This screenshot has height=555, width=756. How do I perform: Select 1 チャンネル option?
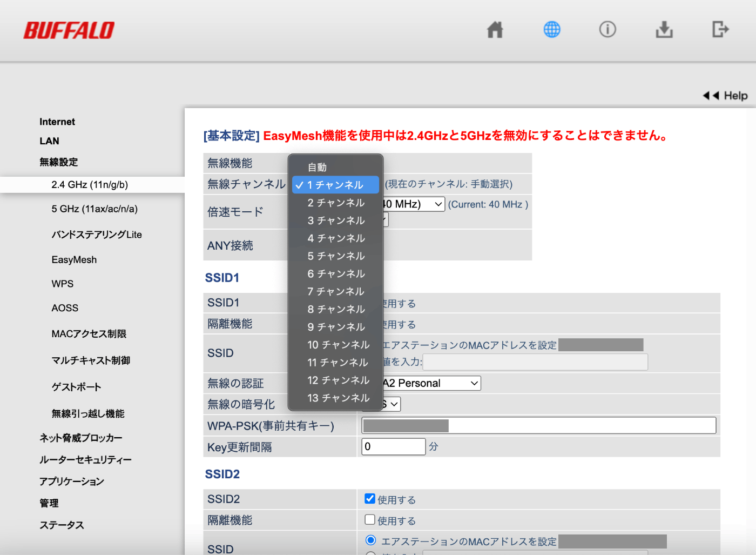[x=335, y=185]
